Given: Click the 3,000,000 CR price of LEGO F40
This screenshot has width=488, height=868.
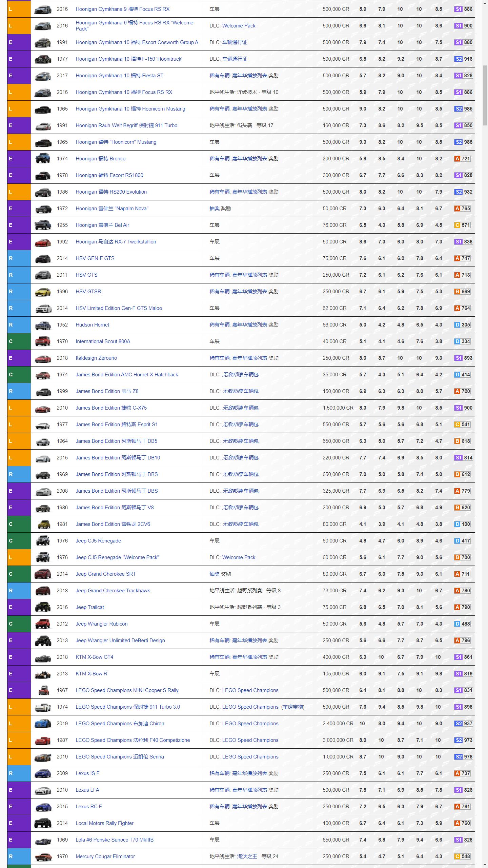Looking at the screenshot, I should (338, 740).
